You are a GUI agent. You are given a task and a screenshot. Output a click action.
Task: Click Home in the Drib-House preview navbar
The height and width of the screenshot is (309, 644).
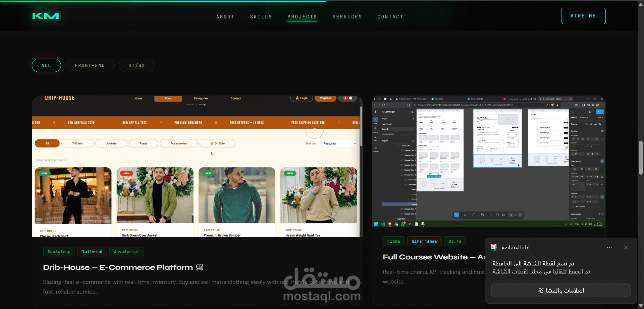coord(139,99)
